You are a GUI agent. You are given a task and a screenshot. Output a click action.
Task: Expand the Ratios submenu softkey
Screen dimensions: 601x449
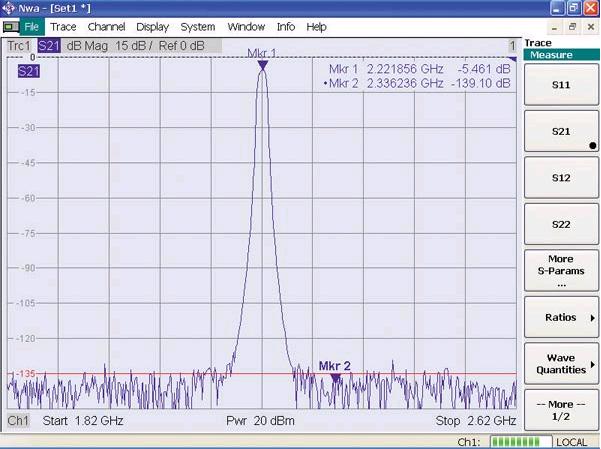tap(560, 318)
